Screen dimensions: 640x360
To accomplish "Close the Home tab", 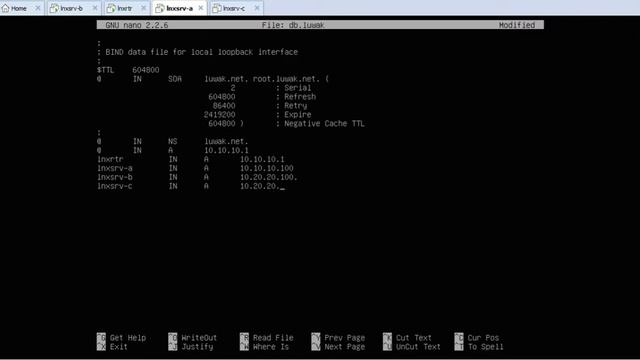I will point(38,8).
